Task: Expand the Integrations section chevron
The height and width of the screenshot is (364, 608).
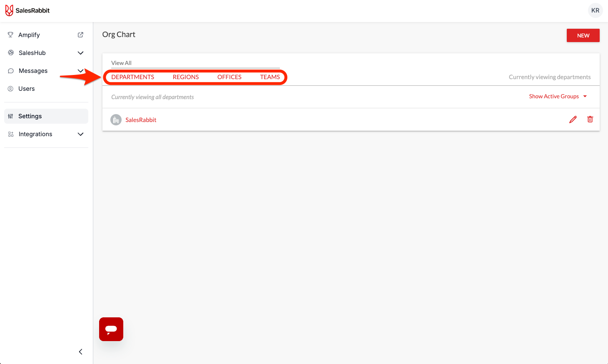Action: 80,134
